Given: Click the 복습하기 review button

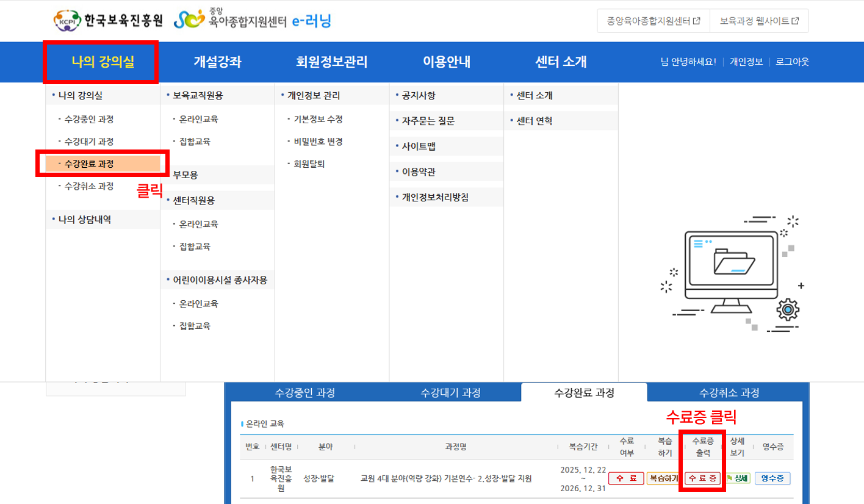Looking at the screenshot, I should click(x=663, y=478).
